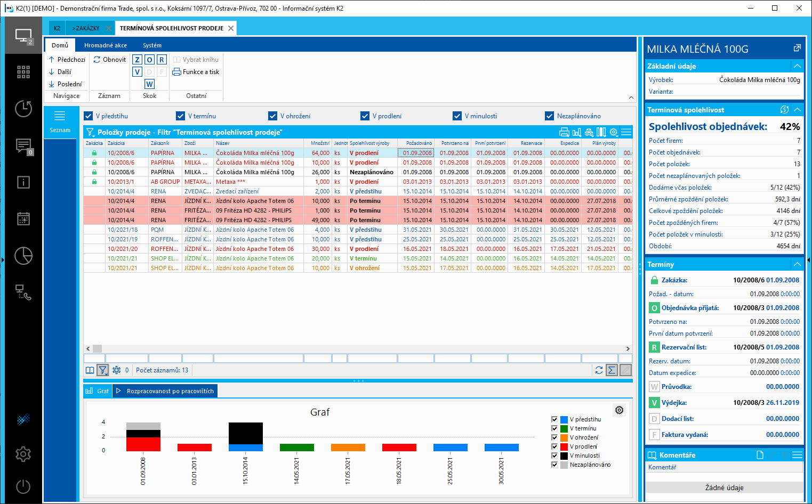Collapse the Termíny section
Screen dimensions: 812x504
(x=797, y=264)
